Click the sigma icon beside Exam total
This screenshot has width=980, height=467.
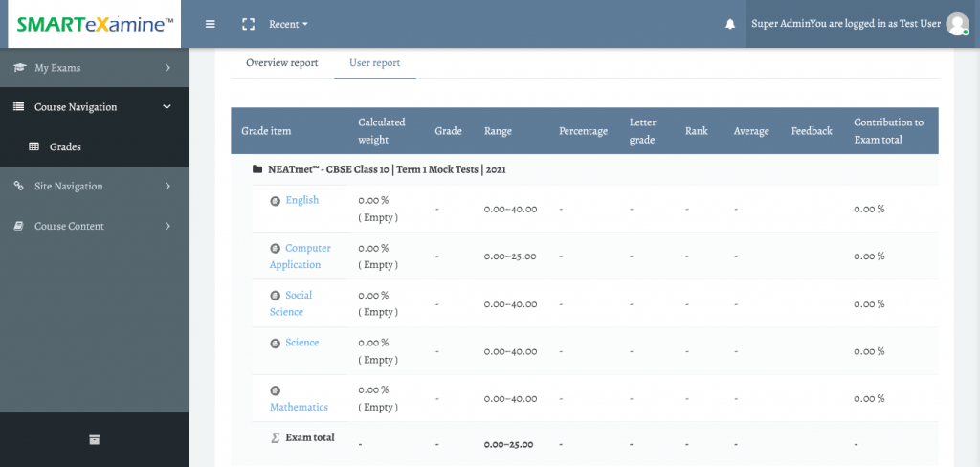275,438
